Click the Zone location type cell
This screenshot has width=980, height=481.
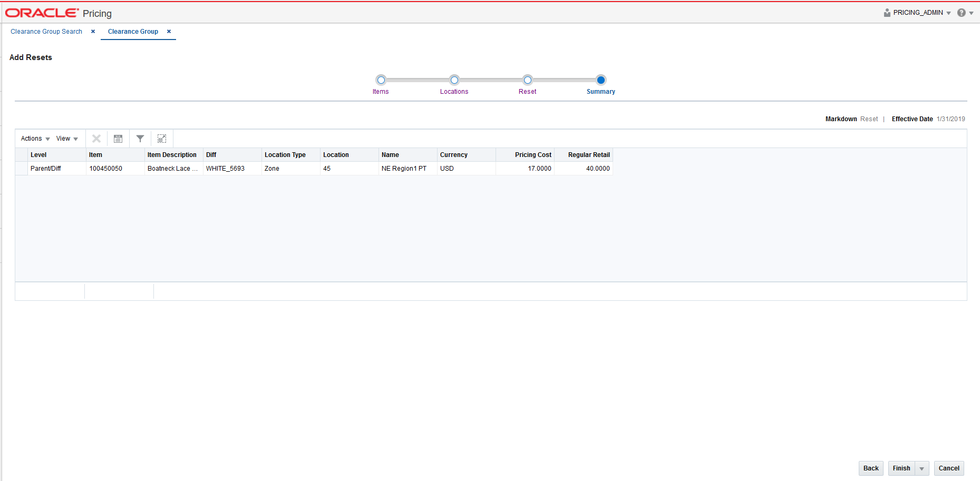291,169
